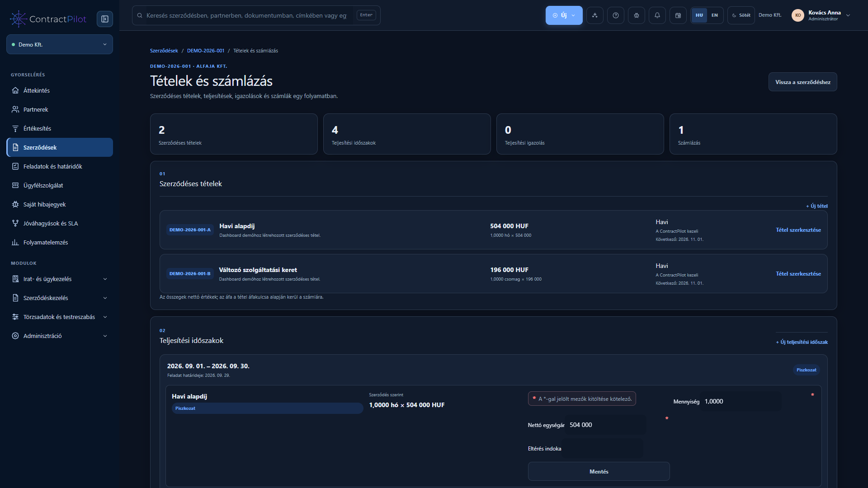Switch language to HU

click(699, 15)
